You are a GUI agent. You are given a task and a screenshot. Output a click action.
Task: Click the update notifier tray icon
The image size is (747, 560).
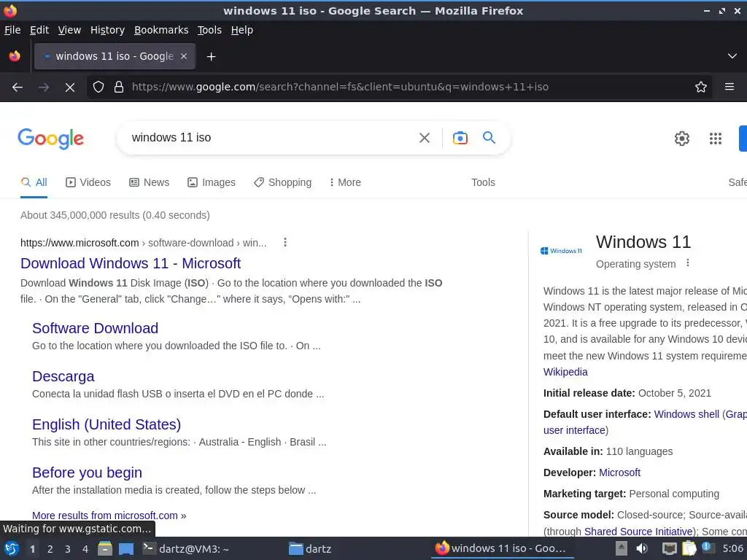point(707,548)
